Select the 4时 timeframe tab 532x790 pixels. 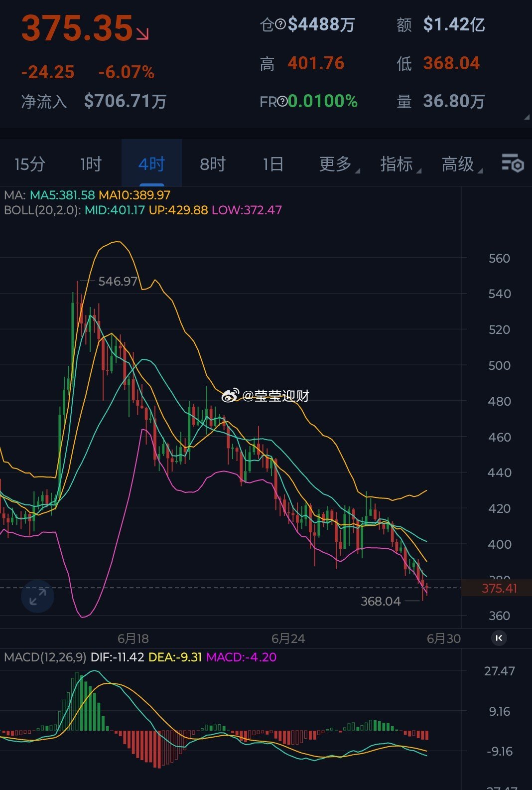point(151,164)
